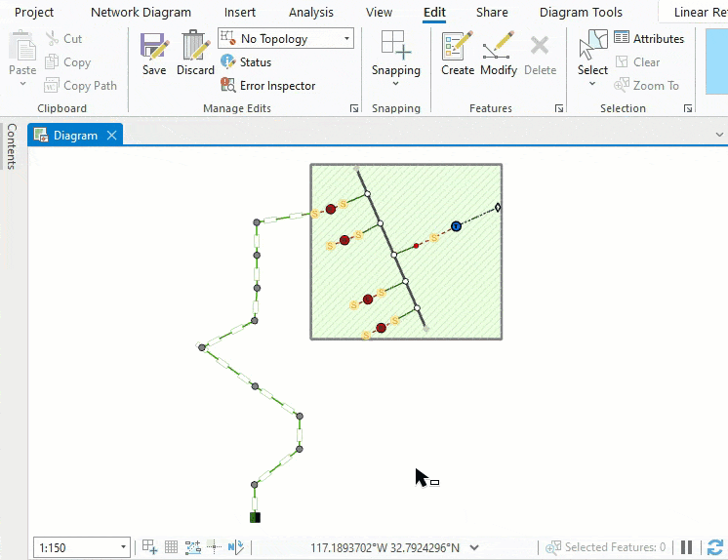Open the Modify features tool
The width and height of the screenshot is (728, 560).
tap(498, 46)
